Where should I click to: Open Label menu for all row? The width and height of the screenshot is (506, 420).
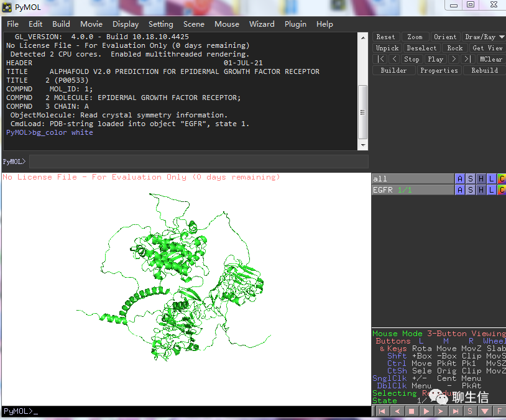491,179
